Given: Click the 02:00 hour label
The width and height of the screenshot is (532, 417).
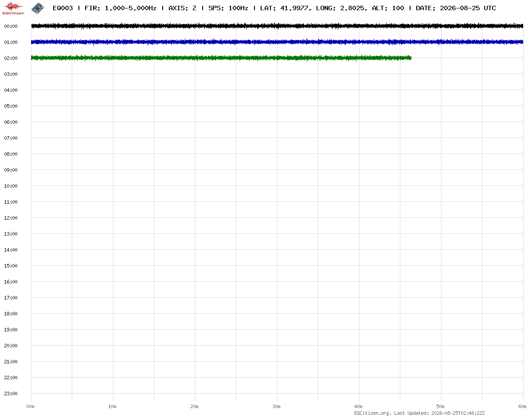Looking at the screenshot, I should tap(11, 58).
